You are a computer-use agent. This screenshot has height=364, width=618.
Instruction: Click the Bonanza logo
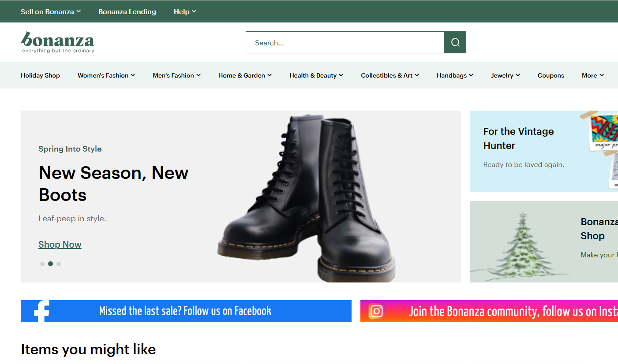click(57, 42)
